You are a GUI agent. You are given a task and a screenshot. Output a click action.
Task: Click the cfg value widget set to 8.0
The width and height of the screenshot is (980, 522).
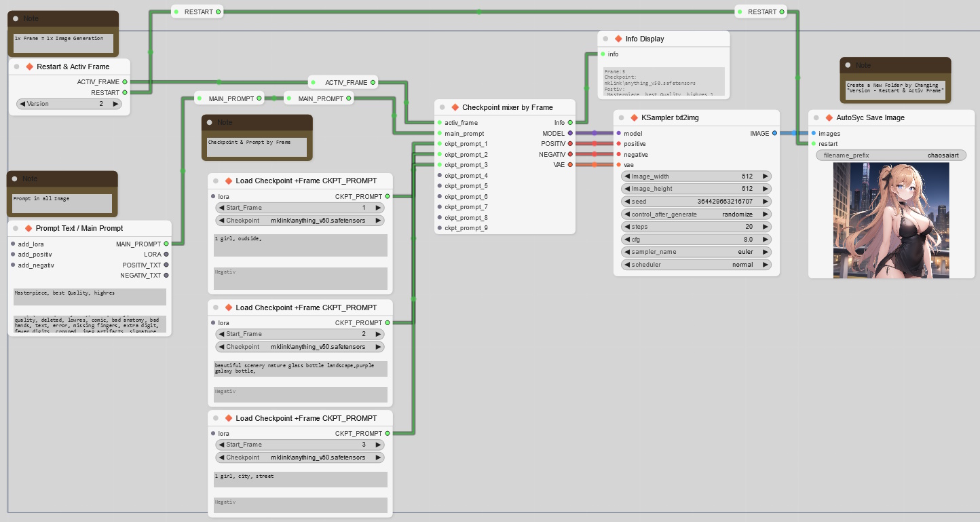(696, 240)
